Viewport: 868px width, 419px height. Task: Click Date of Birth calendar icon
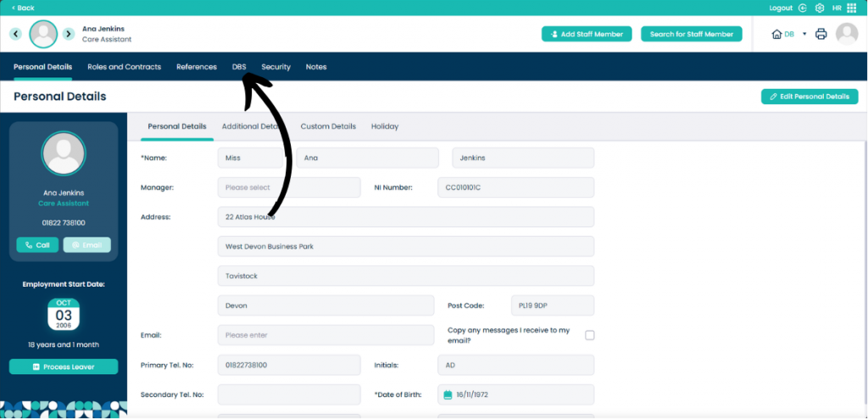[x=448, y=394]
